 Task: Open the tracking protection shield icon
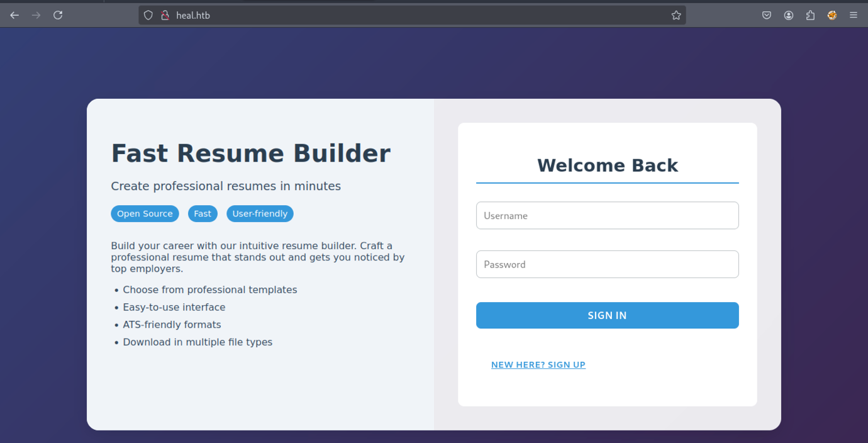pos(148,15)
